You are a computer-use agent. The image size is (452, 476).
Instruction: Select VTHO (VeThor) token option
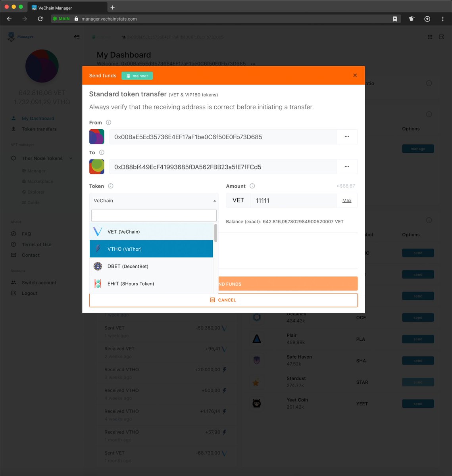(x=151, y=249)
